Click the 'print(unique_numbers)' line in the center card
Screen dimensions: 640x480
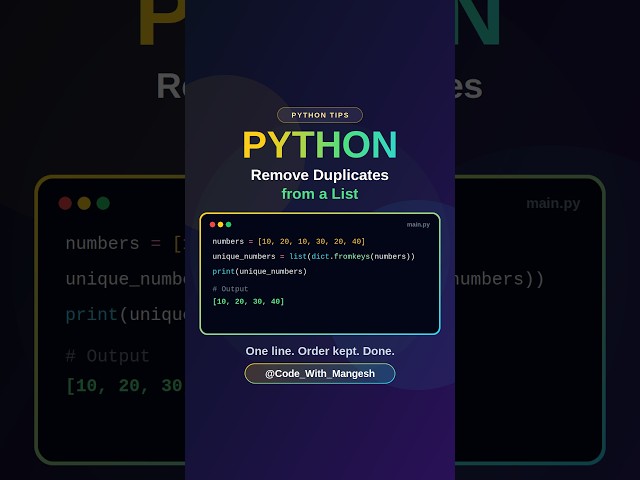pos(260,271)
